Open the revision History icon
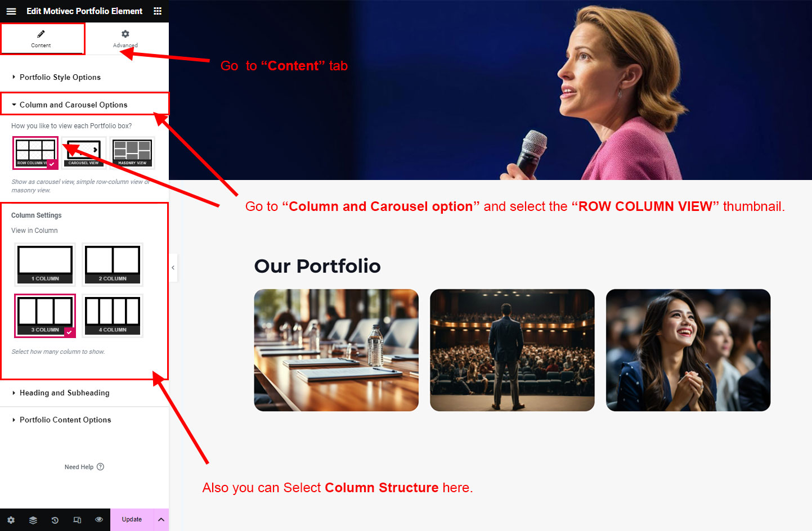This screenshot has height=531, width=812. coord(55,520)
